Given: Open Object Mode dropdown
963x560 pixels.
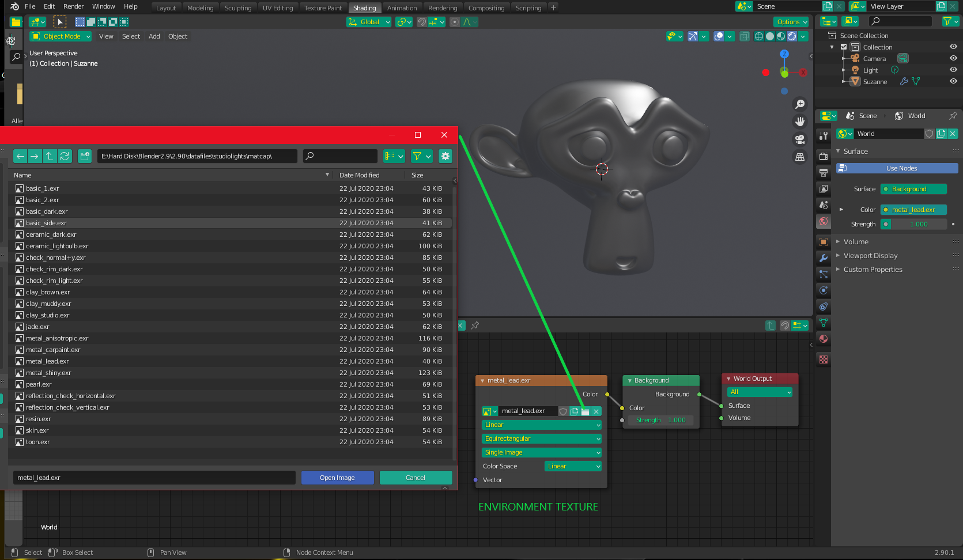Looking at the screenshot, I should pos(61,36).
